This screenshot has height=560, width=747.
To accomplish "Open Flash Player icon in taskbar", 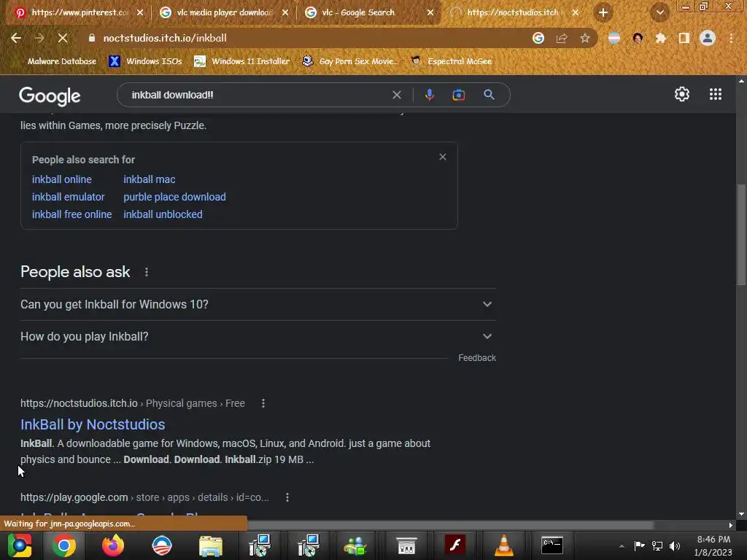I will coord(455,545).
